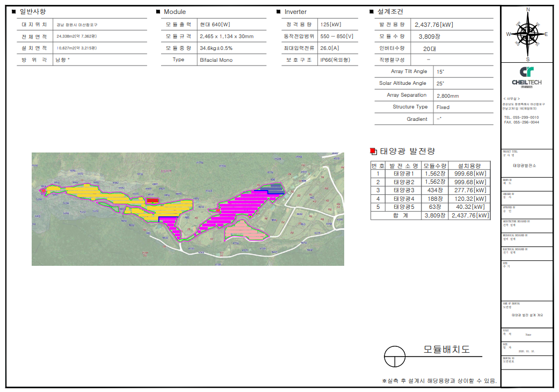The width and height of the screenshot is (559, 392).
Task: Click the pink solar array region on map
Action: (x=244, y=231)
